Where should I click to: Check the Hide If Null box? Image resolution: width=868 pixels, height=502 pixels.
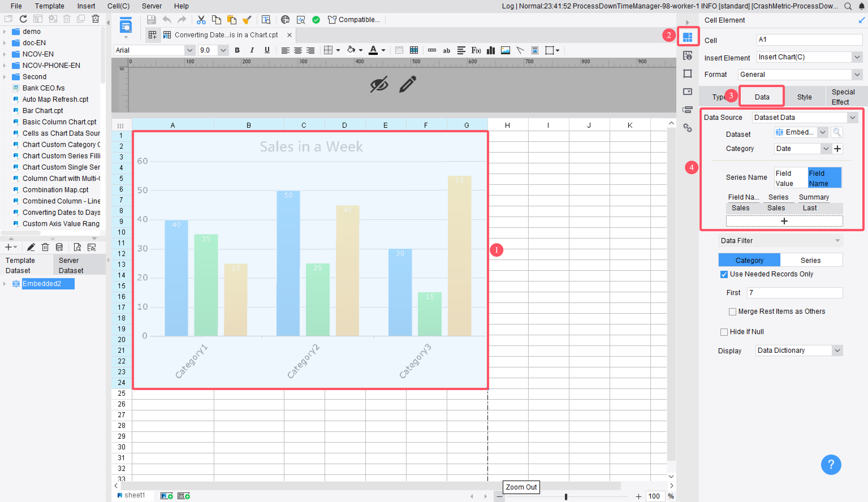(724, 332)
